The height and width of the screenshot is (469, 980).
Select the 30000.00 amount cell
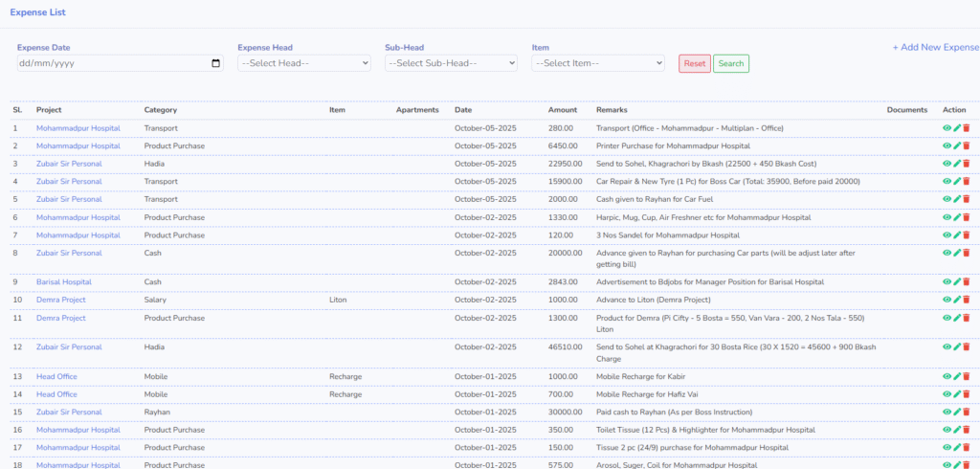point(565,413)
